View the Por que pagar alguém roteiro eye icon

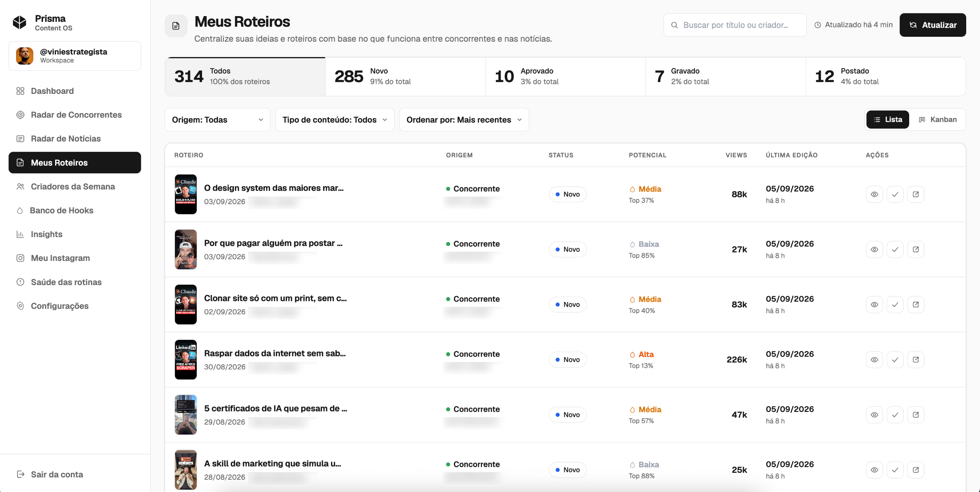coord(874,249)
